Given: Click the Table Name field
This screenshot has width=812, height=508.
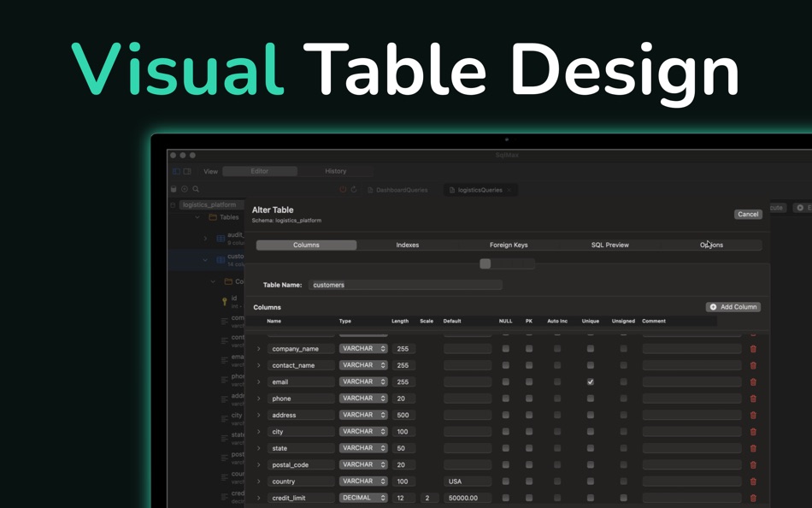Looking at the screenshot, I should (405, 285).
